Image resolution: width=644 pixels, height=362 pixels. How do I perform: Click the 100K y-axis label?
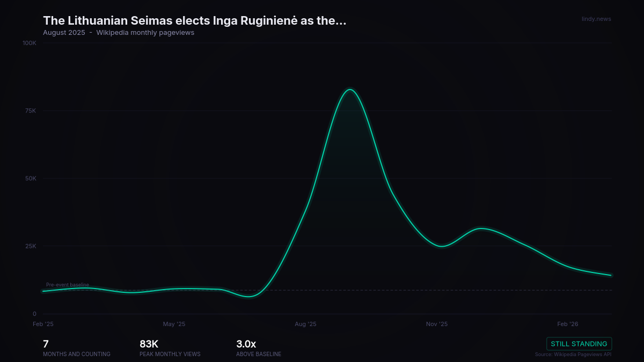tap(30, 42)
